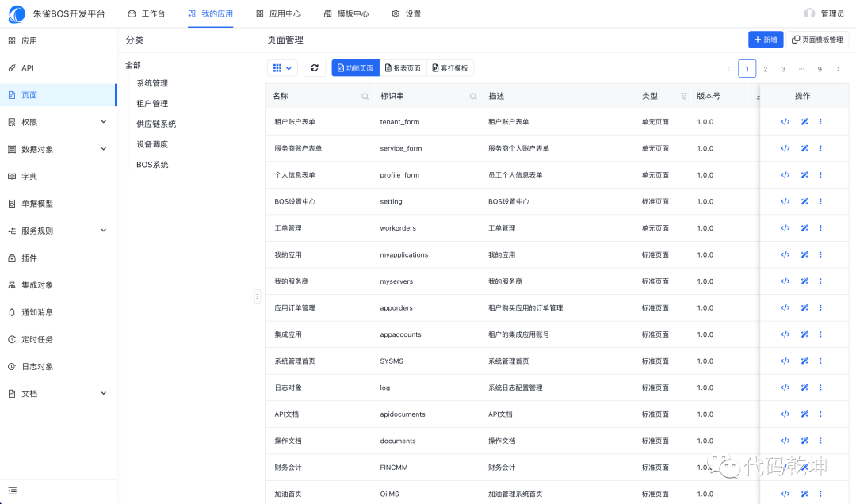This screenshot has height=504, width=856.
Task: Open the 设置 top tab
Action: (406, 13)
